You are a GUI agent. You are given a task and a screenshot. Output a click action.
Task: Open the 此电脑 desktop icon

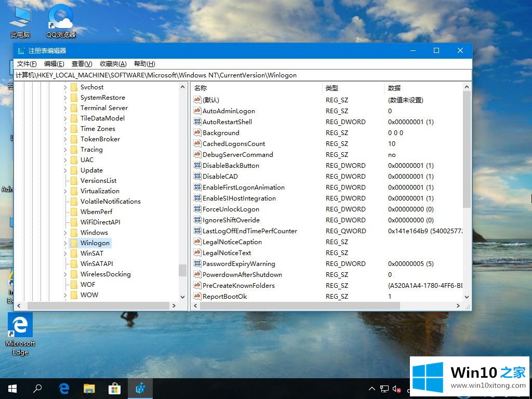pyautogui.click(x=20, y=22)
